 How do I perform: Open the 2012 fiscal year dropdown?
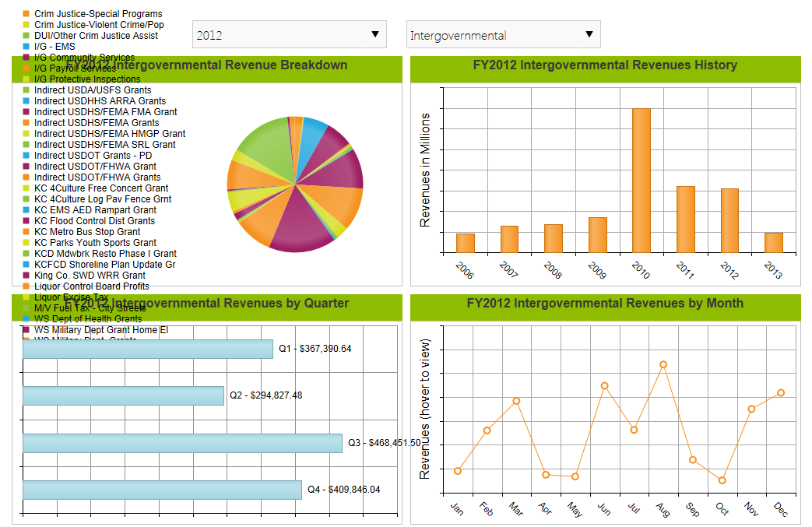point(290,35)
